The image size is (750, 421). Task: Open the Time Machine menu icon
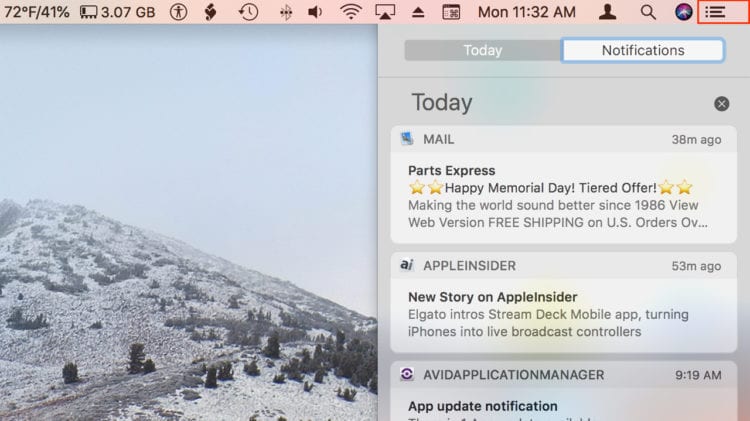tap(248, 12)
